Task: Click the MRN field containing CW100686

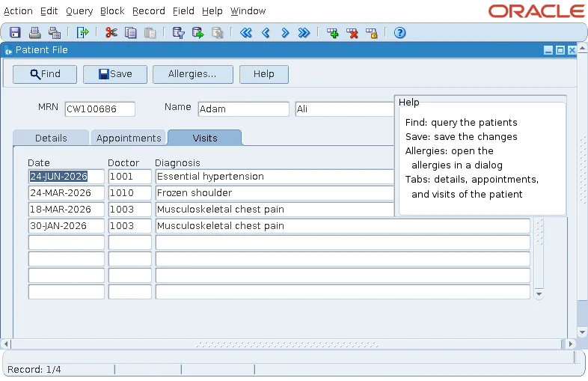Action: pyautogui.click(x=99, y=109)
